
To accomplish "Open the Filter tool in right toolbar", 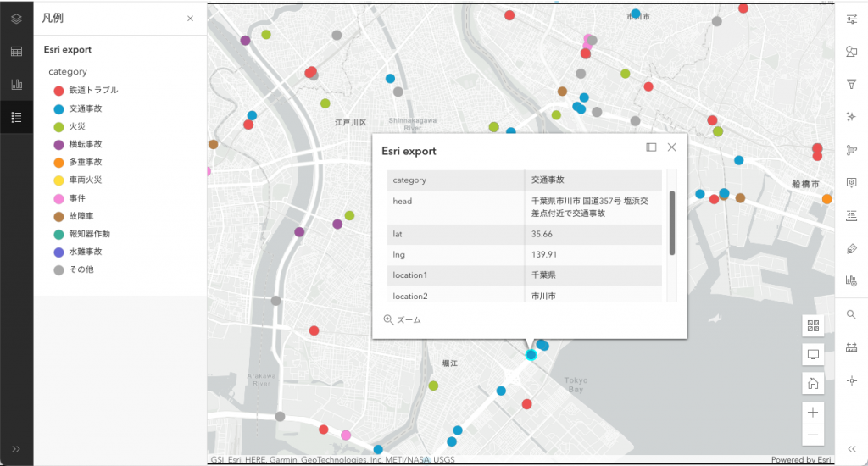I will point(852,85).
